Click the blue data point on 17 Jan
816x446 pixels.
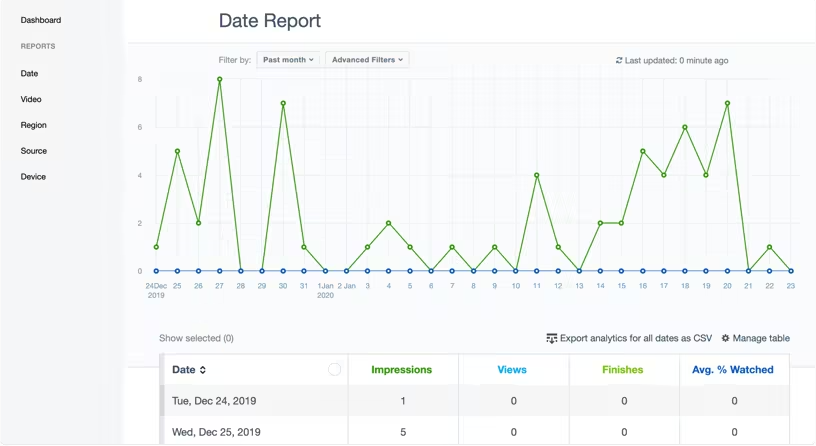tap(664, 271)
